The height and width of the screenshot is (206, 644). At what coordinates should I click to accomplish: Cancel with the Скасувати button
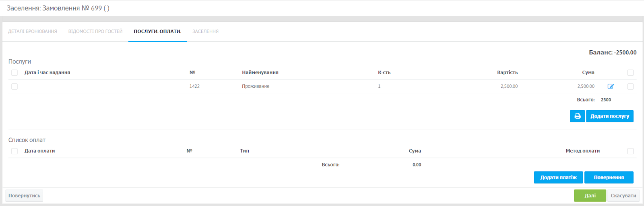click(x=623, y=196)
